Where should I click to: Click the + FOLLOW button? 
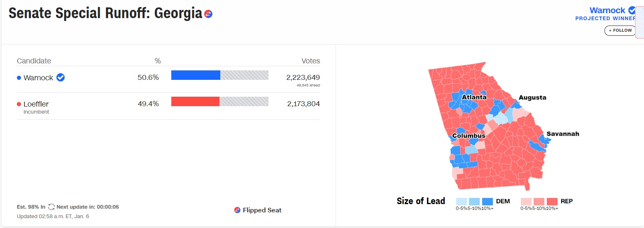point(621,30)
